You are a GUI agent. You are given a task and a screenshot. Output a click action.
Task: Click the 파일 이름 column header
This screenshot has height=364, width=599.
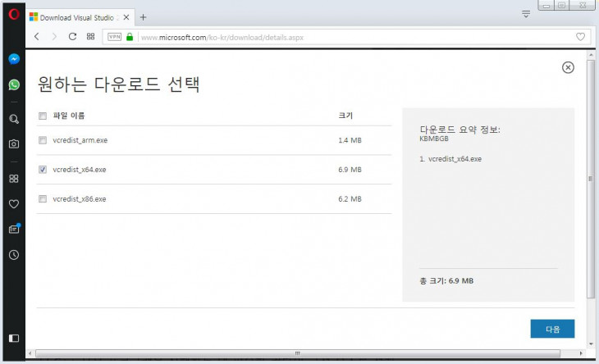[69, 116]
